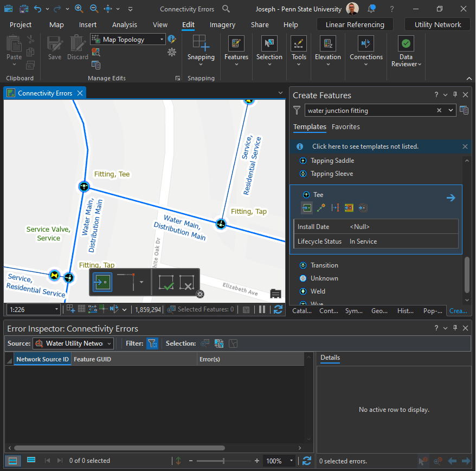Pause map drawing in status bar
The image size is (476, 471).
pyautogui.click(x=262, y=309)
